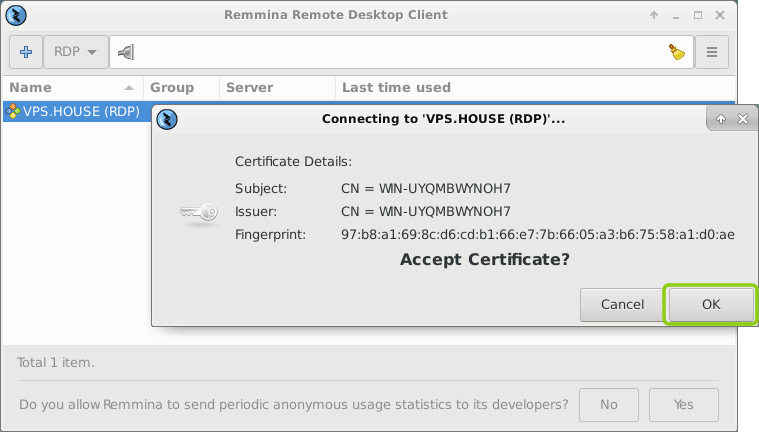The height and width of the screenshot is (432, 759).
Task: Click the Remmina logo in main title bar
Action: tap(17, 15)
